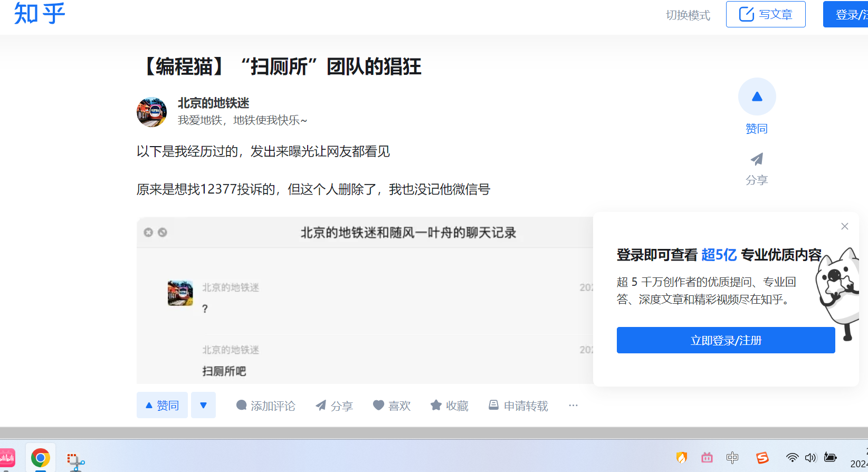868x472 pixels.
Task: Click the second window control circle in chat record
Action: click(x=163, y=232)
